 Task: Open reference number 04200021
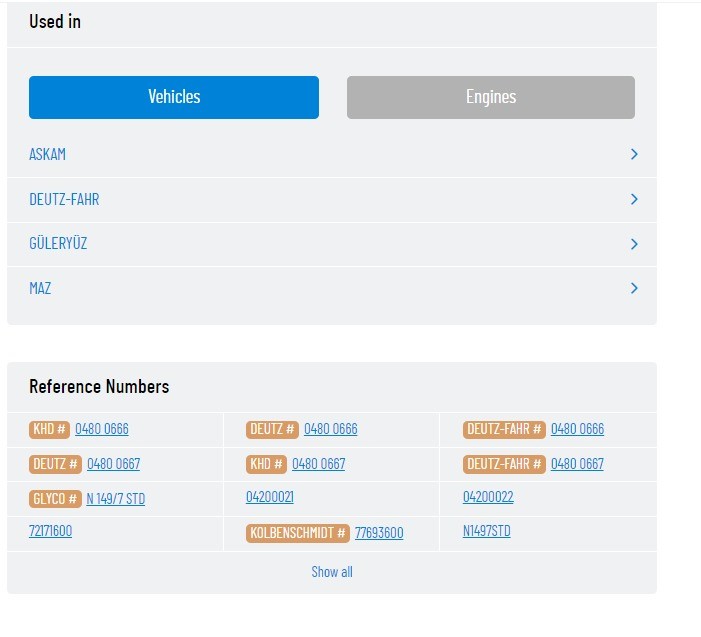pyautogui.click(x=270, y=497)
